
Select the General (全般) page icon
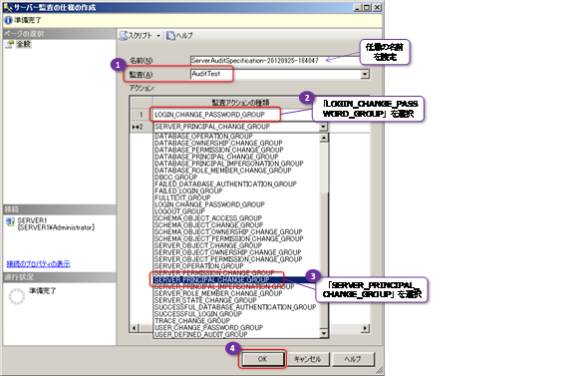[x=9, y=44]
